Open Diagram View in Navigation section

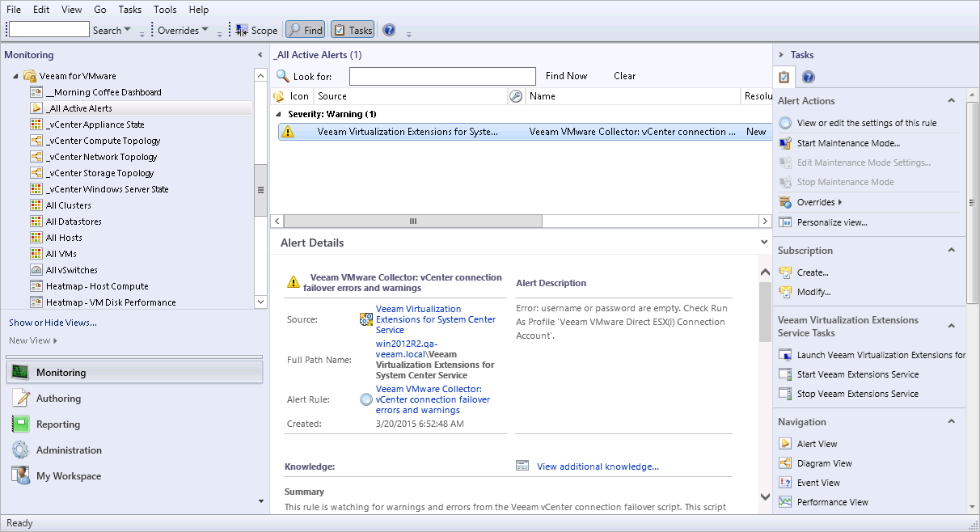[x=825, y=463]
